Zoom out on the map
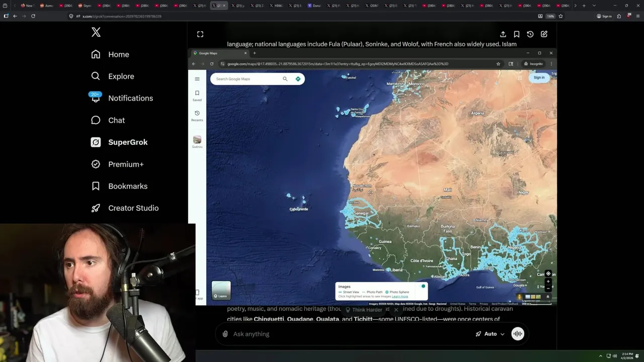 pos(548,288)
